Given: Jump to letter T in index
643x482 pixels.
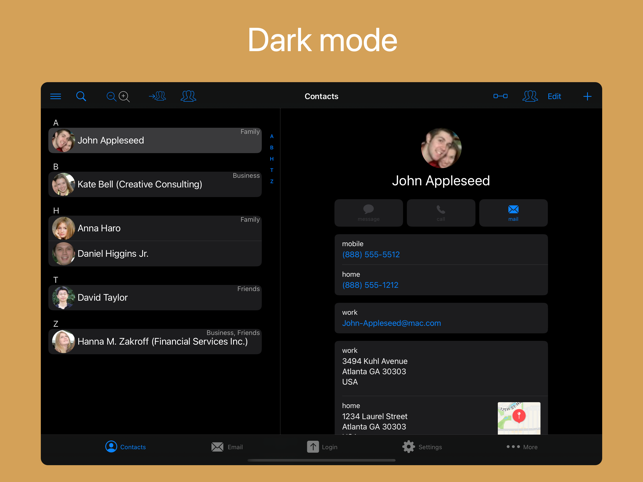Looking at the screenshot, I should [271, 170].
